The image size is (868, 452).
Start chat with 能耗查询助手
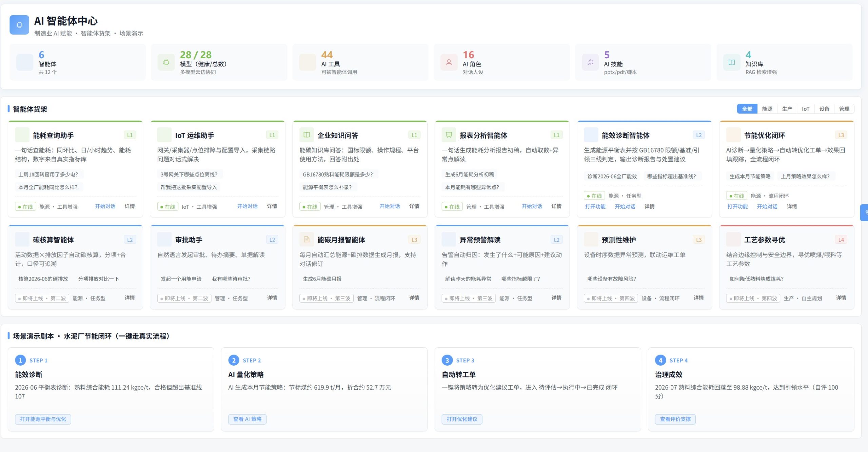[105, 206]
